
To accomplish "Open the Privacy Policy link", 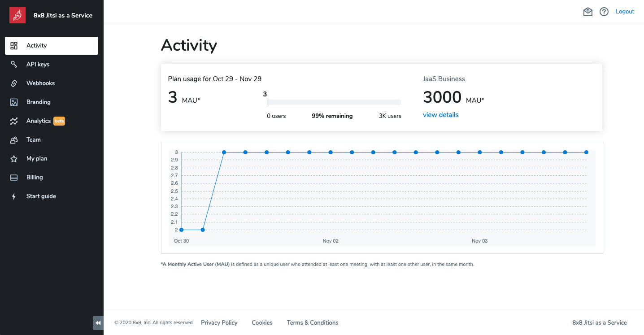I will coord(219,322).
